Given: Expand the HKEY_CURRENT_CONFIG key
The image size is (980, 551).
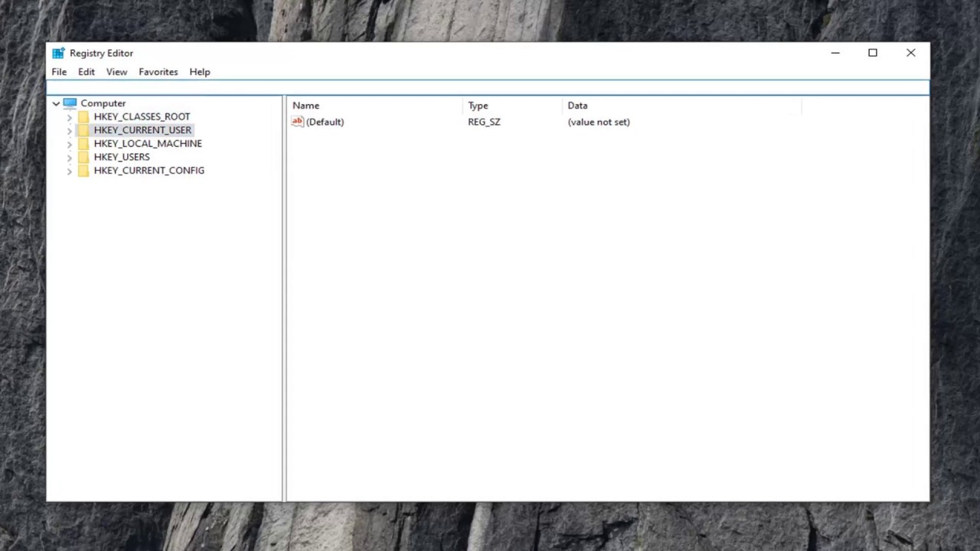Looking at the screenshot, I should [70, 171].
